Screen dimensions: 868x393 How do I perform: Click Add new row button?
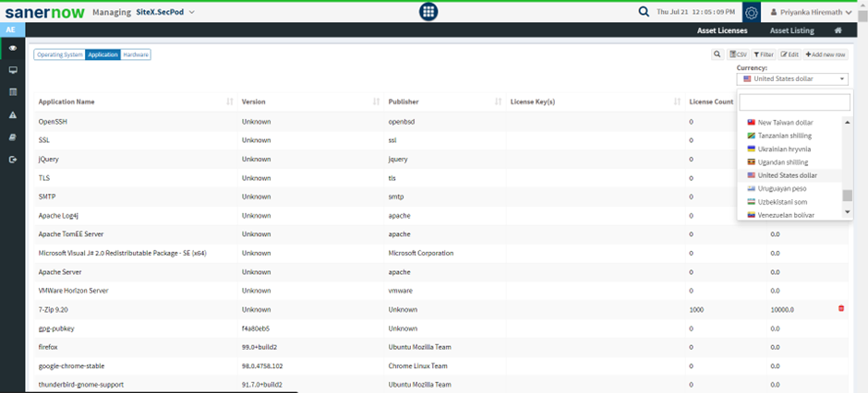click(826, 54)
